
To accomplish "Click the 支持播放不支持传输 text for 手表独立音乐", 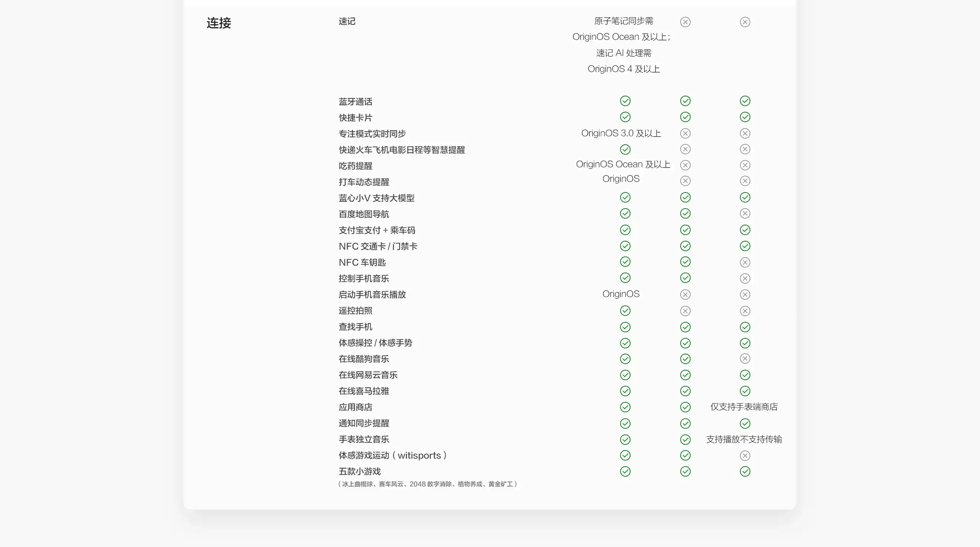I will [743, 439].
